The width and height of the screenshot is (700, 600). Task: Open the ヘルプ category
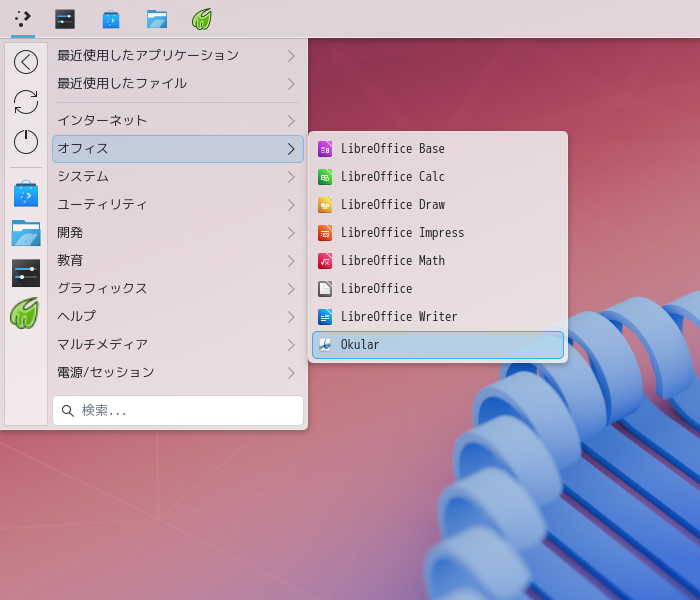coord(178,317)
